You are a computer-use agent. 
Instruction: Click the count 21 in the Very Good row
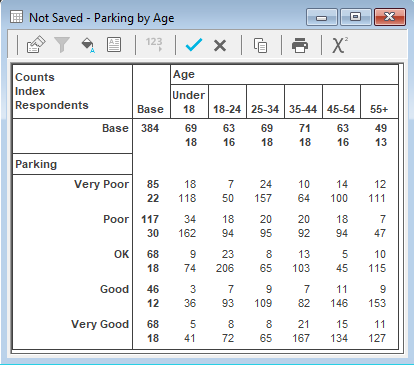tap(304, 324)
